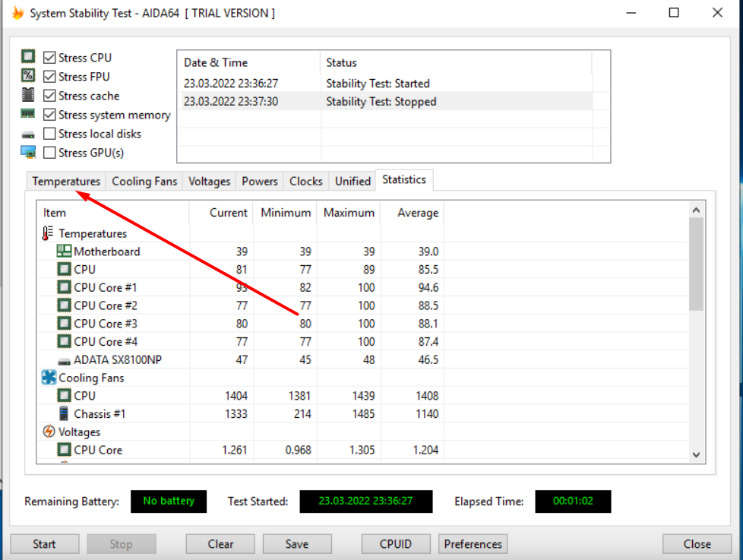Screen dimensions: 743x560
Task: Save the test results
Action: click(x=297, y=544)
